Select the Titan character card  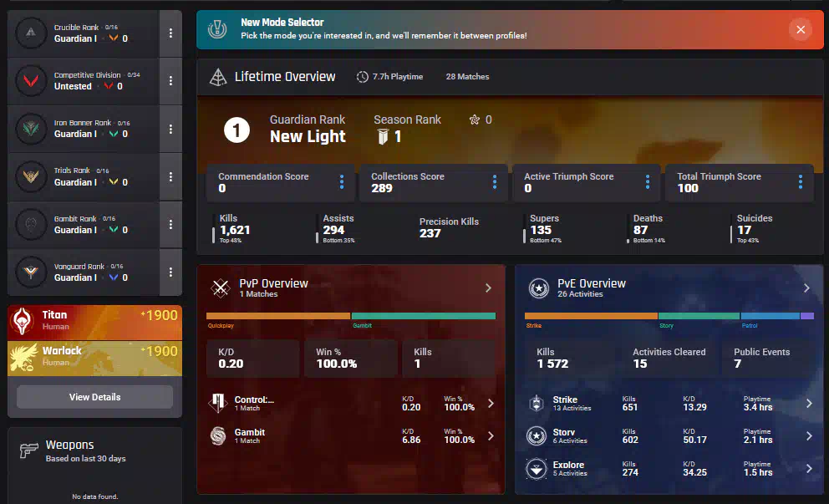coord(94,323)
